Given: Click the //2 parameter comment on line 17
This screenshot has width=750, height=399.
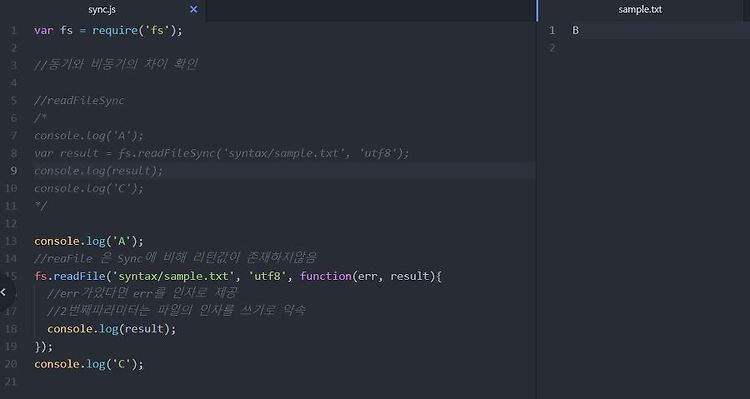Looking at the screenshot, I should click(x=176, y=311).
